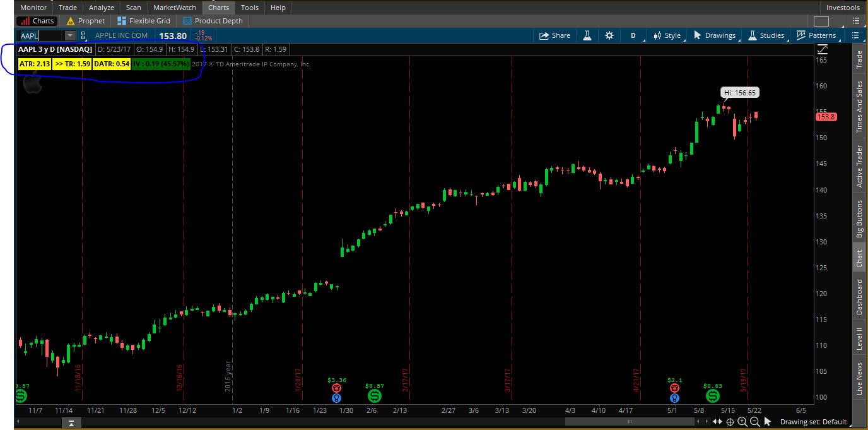Click the zoom in magnifier icon
Viewport: 868px width, 430px height.
742,422
